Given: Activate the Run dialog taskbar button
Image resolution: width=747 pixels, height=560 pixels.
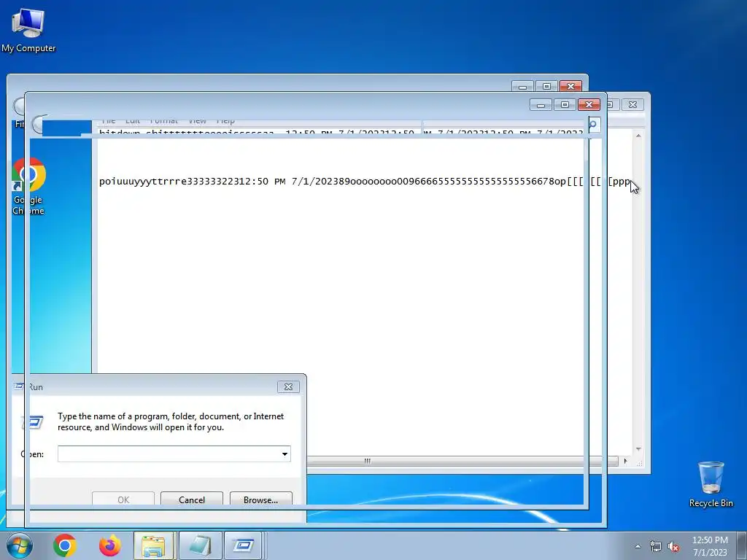Looking at the screenshot, I should [x=244, y=545].
